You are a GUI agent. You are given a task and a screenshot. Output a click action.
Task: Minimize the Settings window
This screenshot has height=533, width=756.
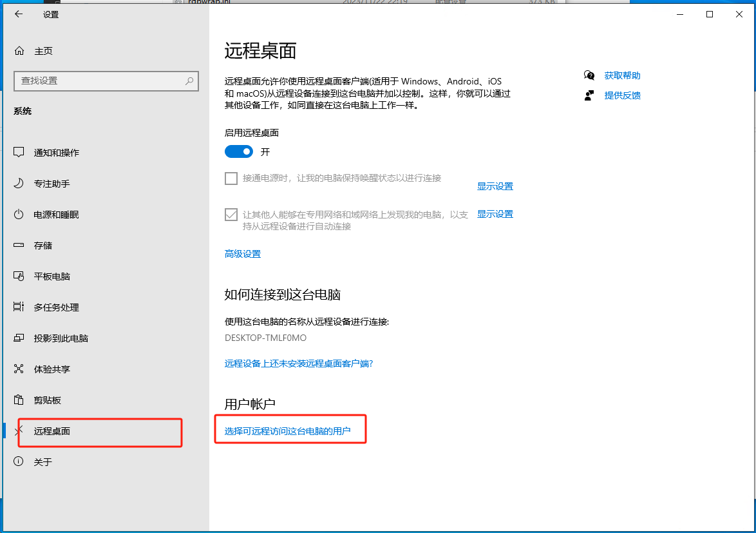pyautogui.click(x=680, y=14)
